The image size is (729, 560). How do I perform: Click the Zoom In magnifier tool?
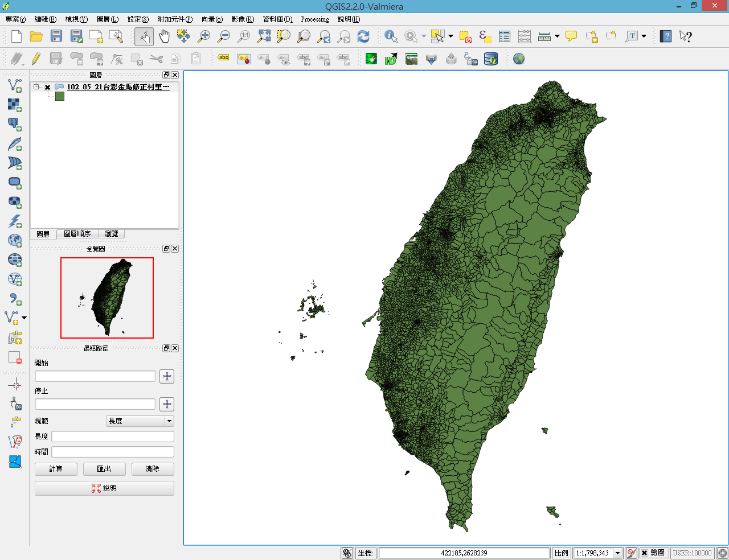click(x=203, y=37)
